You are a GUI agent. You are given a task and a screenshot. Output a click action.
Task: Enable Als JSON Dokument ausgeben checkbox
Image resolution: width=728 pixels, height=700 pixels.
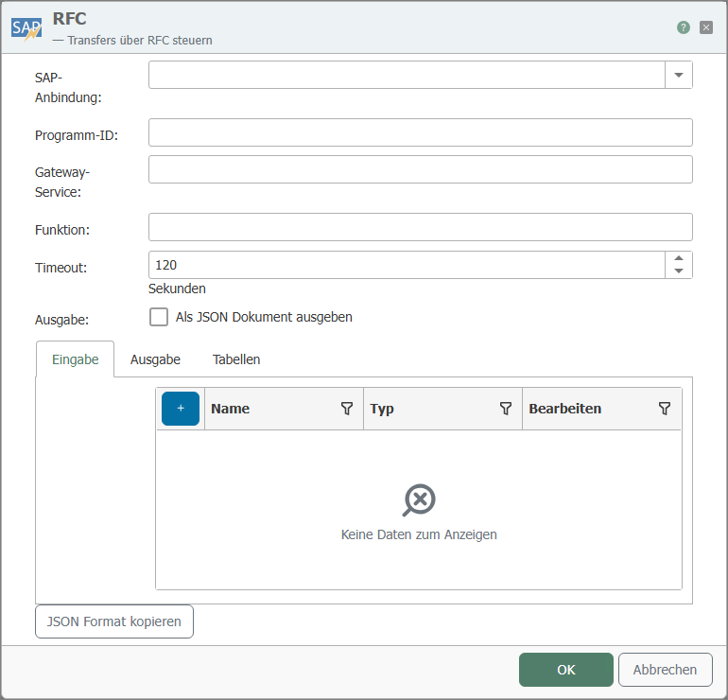(x=159, y=318)
